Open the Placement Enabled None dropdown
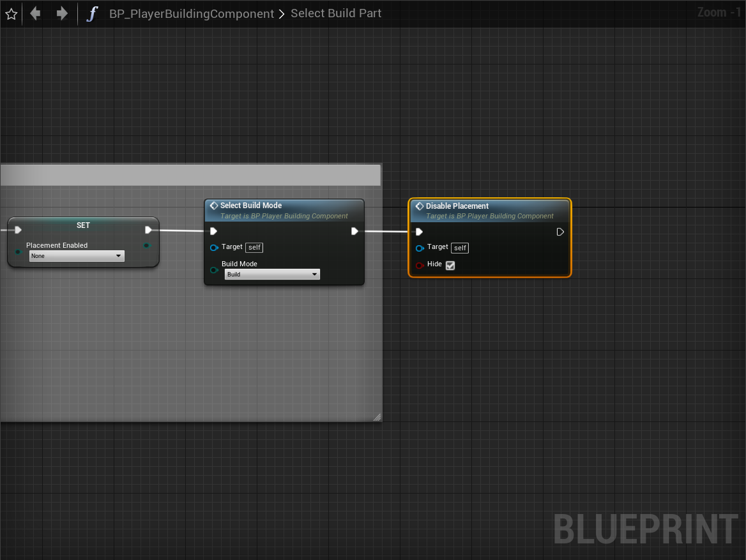Viewport: 746px width, 560px height. (x=77, y=256)
